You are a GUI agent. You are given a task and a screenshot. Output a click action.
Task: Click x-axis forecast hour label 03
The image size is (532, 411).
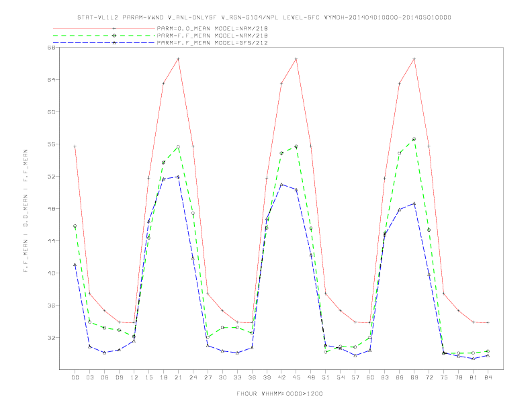pyautogui.click(x=89, y=377)
